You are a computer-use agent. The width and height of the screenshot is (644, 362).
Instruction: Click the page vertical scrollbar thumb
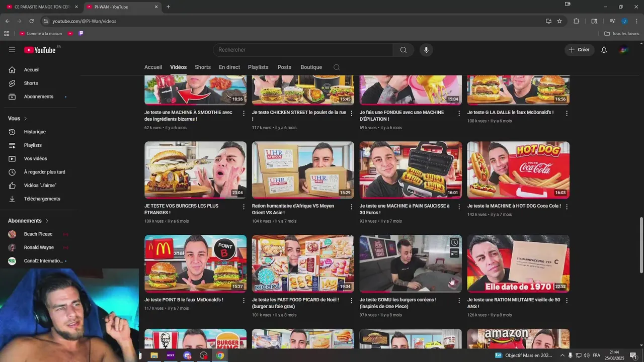pyautogui.click(x=641, y=245)
